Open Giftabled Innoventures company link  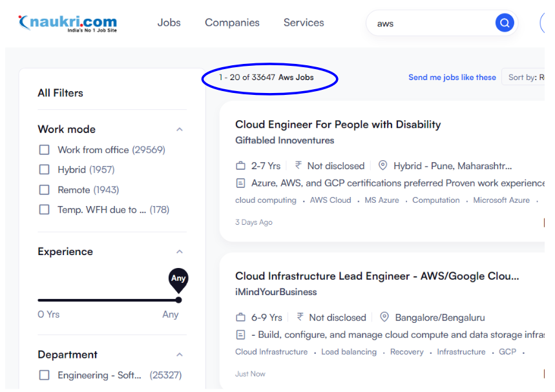pyautogui.click(x=284, y=140)
